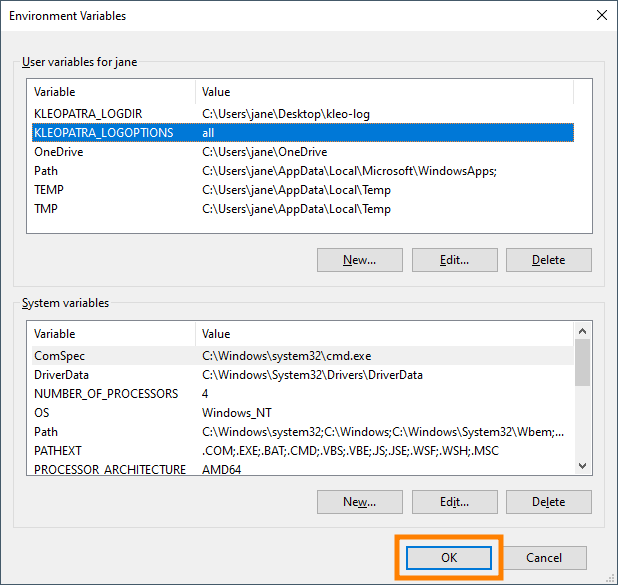The height and width of the screenshot is (585, 618).
Task: Choose the NUMBER_OF_PROCESSORS system variable
Action: point(106,394)
